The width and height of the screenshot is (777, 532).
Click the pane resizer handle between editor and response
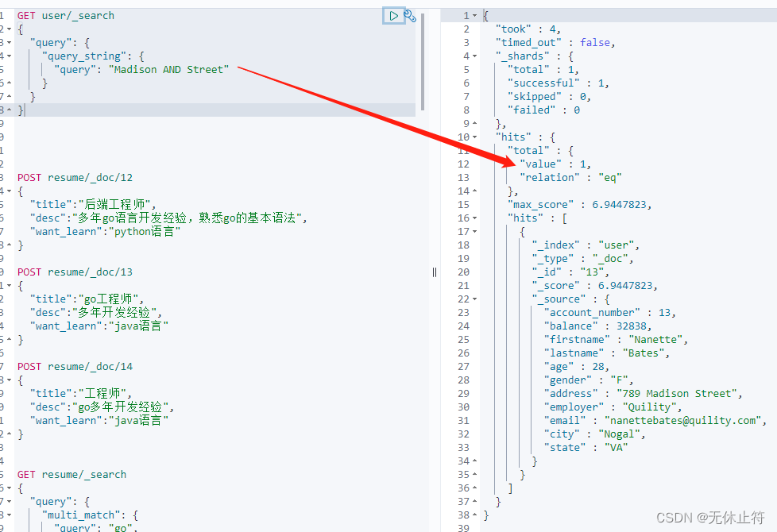(435, 272)
